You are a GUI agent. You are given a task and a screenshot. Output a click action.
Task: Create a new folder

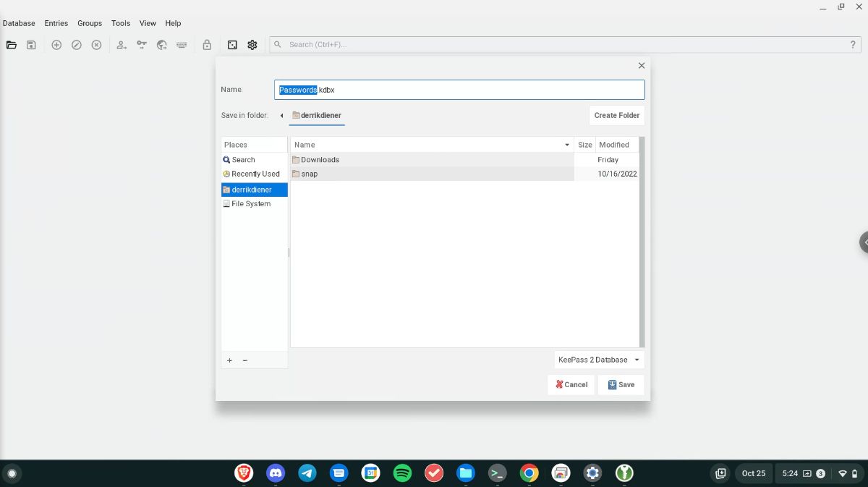[x=616, y=115]
